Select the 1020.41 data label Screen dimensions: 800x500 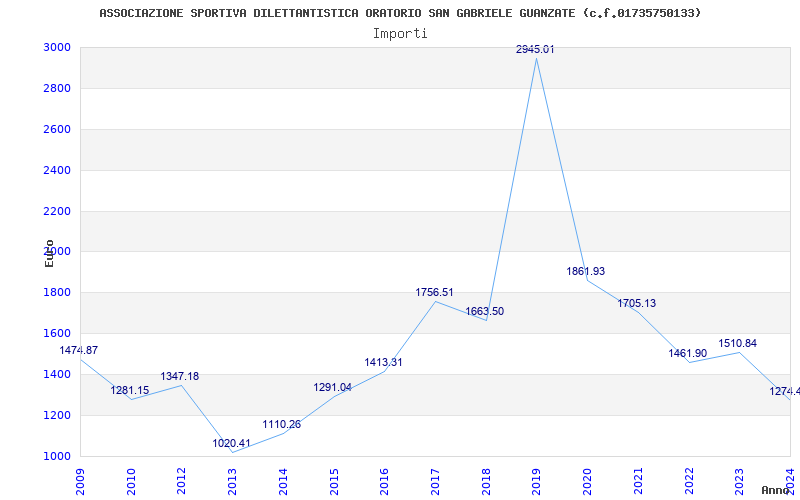pyautogui.click(x=231, y=443)
